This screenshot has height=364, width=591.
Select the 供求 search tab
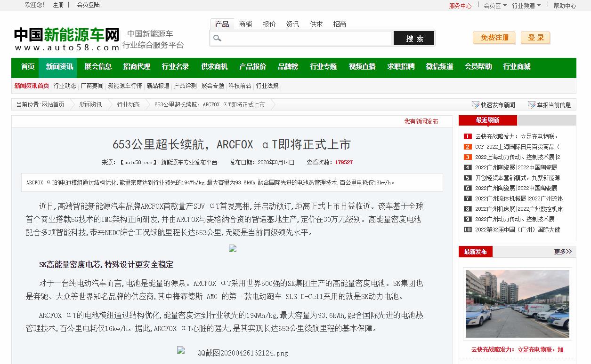coord(316,24)
